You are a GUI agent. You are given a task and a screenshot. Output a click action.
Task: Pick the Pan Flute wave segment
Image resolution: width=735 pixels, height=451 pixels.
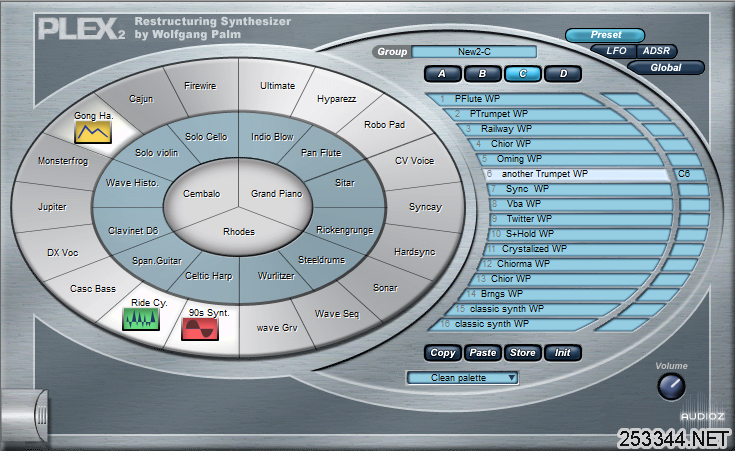321,153
